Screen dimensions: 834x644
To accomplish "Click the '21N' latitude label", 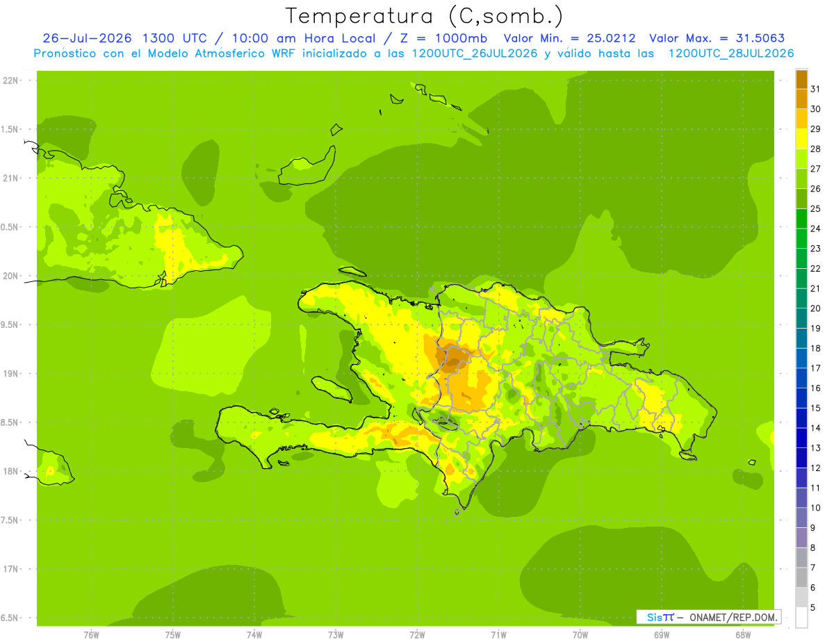I will tap(11, 178).
